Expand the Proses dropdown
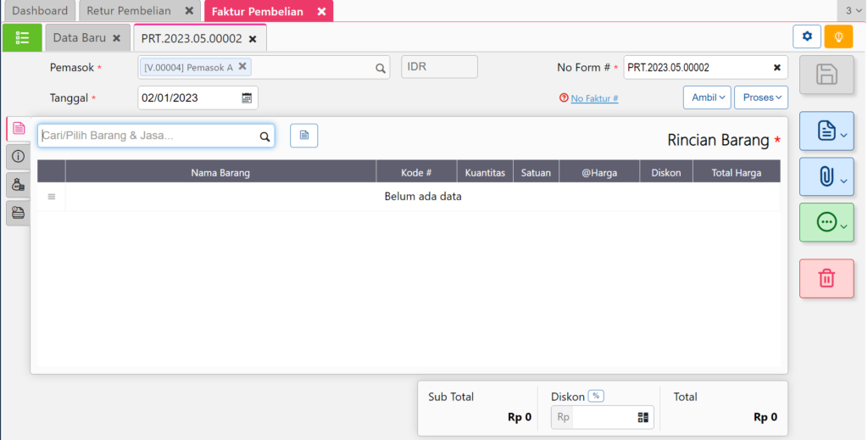Screen dimensions: 868x440 click(760, 97)
